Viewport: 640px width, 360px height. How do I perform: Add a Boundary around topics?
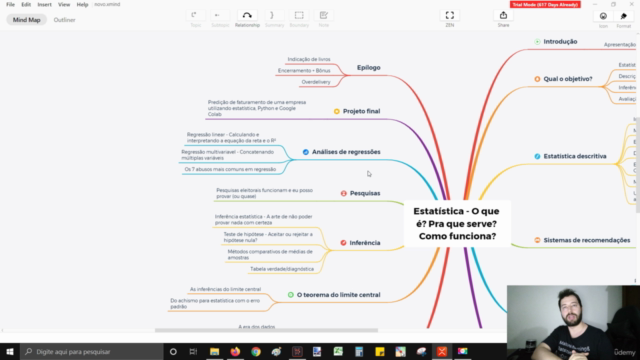[299, 19]
